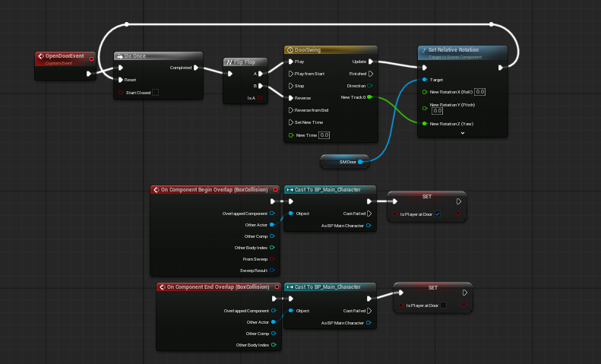Click the New Track 0 output pin
The image size is (601, 364).
[370, 97]
